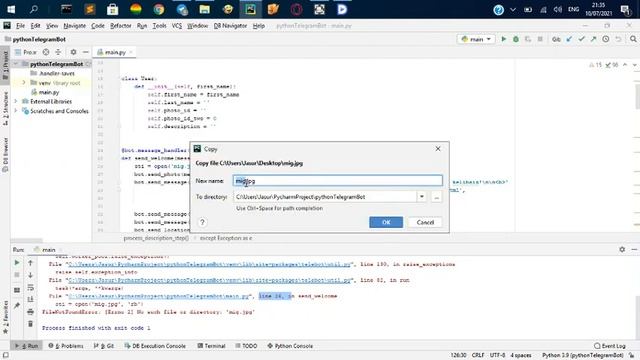The image size is (640, 360).
Task: Open the Run tool window tab
Action: tap(27, 346)
